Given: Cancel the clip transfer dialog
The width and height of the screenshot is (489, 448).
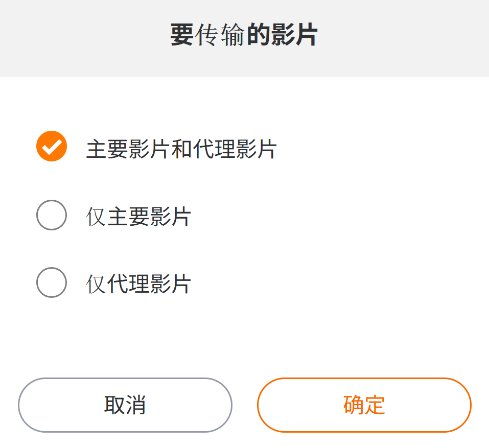Looking at the screenshot, I should 125,405.
